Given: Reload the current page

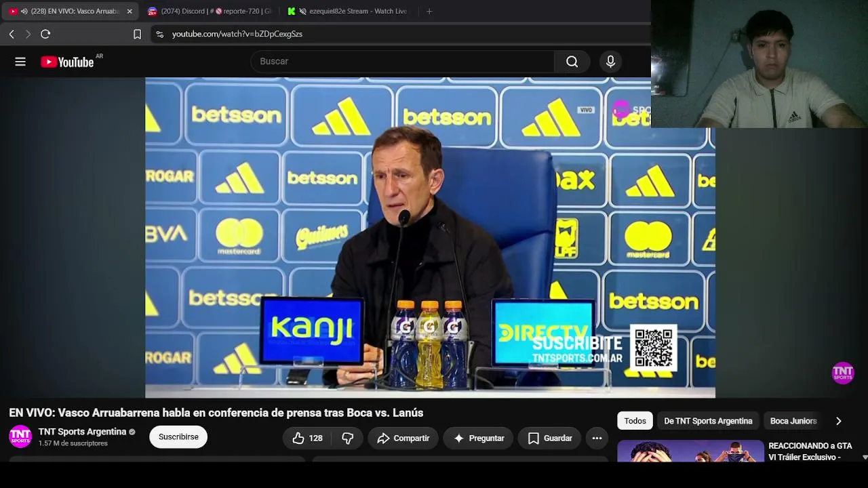Looking at the screenshot, I should (x=45, y=34).
